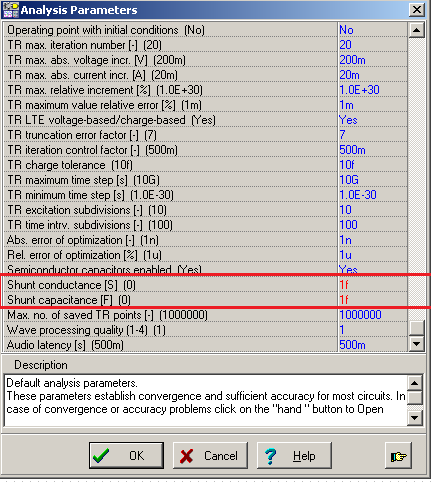431x491 pixels.
Task: Select TR charge tolerance value 10f
Action: 347,165
